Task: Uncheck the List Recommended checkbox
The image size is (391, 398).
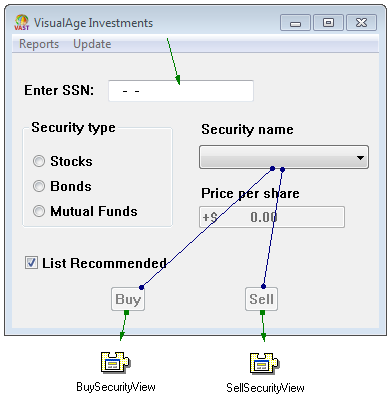Action: click(31, 263)
